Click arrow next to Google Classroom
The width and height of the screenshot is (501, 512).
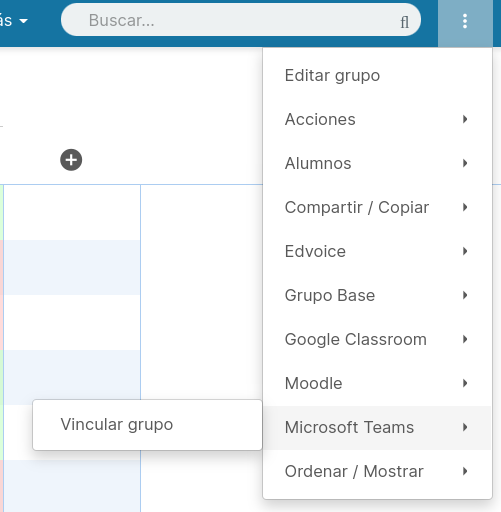pyautogui.click(x=465, y=339)
